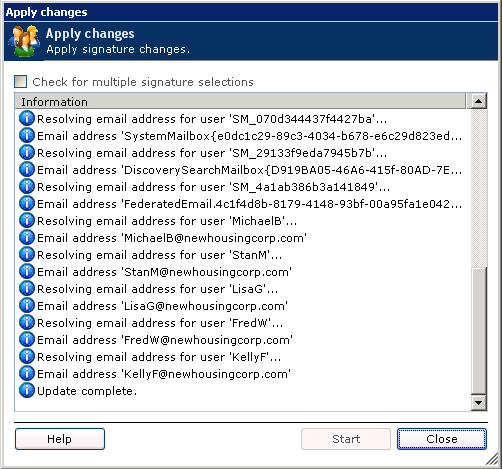Click info icon beside 'Update complete.' row

pyautogui.click(x=27, y=390)
